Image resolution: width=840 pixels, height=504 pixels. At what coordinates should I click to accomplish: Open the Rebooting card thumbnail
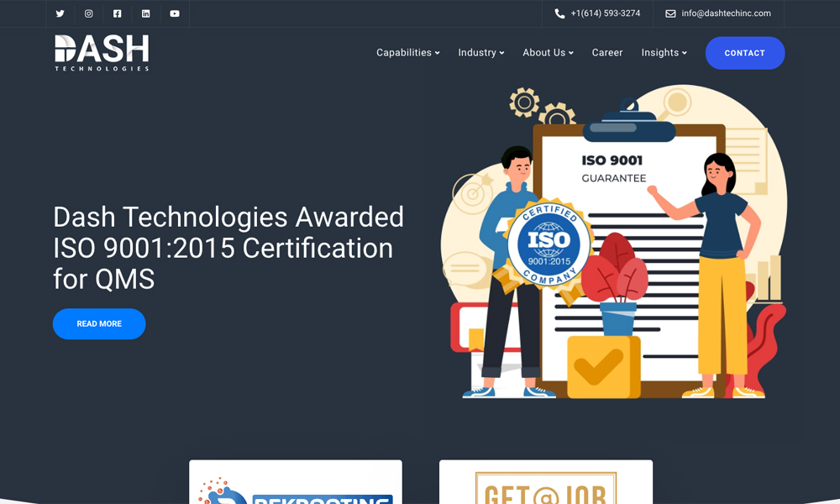[x=296, y=482]
